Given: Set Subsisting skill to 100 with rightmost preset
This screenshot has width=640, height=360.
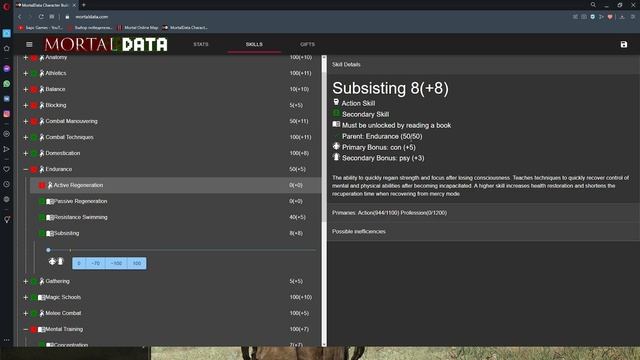Looking at the screenshot, I should pos(137,263).
